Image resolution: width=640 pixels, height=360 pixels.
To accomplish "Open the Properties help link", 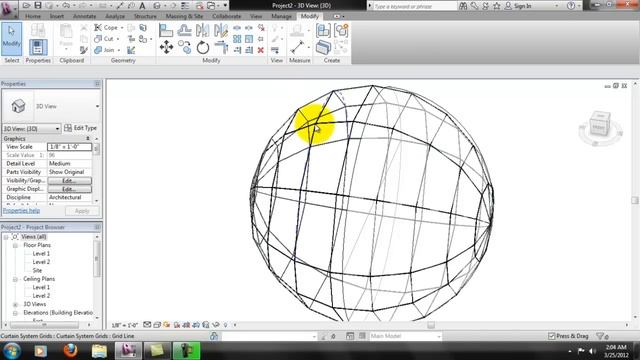I will [x=21, y=211].
